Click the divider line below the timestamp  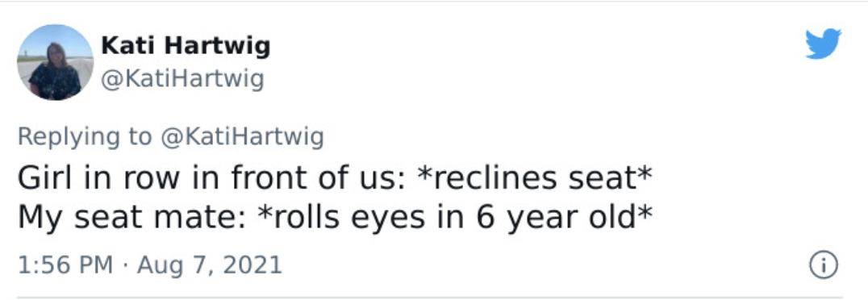point(430,298)
